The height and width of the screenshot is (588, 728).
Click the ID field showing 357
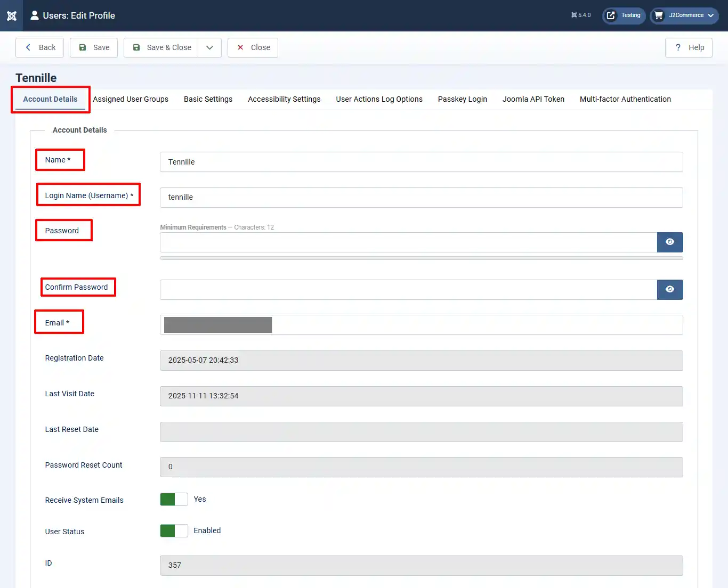pos(421,566)
